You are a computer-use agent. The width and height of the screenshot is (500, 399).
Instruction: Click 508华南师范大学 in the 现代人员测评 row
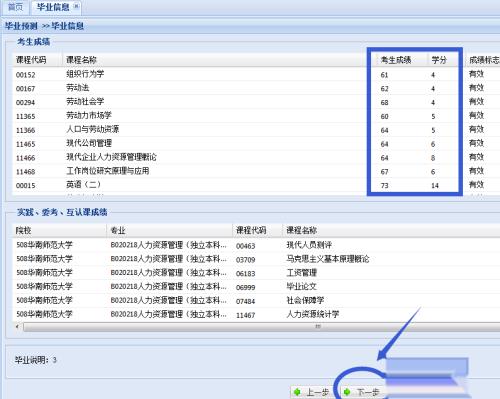[44, 245]
